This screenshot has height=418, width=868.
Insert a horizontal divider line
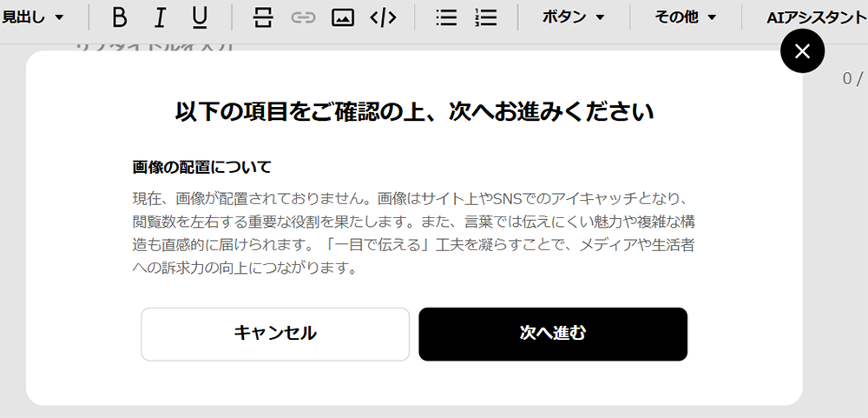pyautogui.click(x=262, y=17)
